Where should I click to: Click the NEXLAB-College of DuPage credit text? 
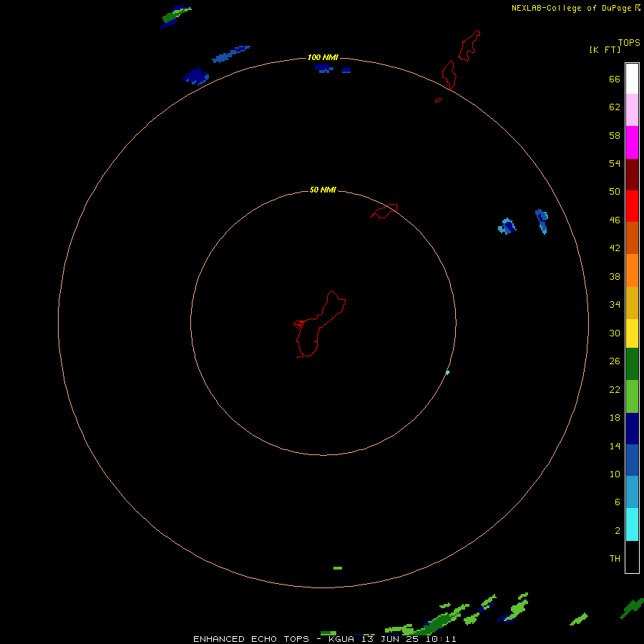coord(571,8)
